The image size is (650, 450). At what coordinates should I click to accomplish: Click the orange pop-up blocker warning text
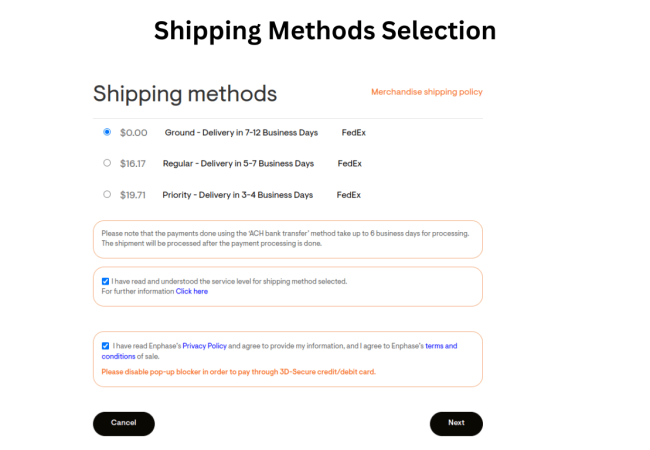tap(238, 371)
